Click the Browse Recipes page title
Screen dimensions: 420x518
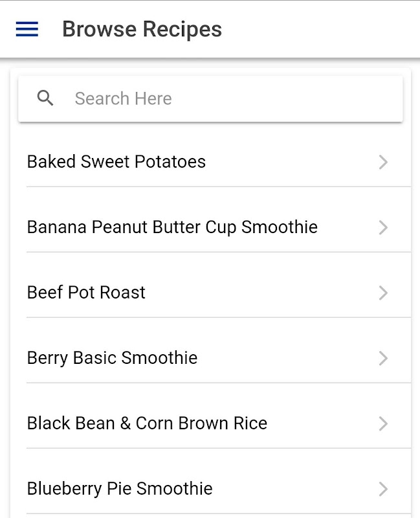pos(142,29)
